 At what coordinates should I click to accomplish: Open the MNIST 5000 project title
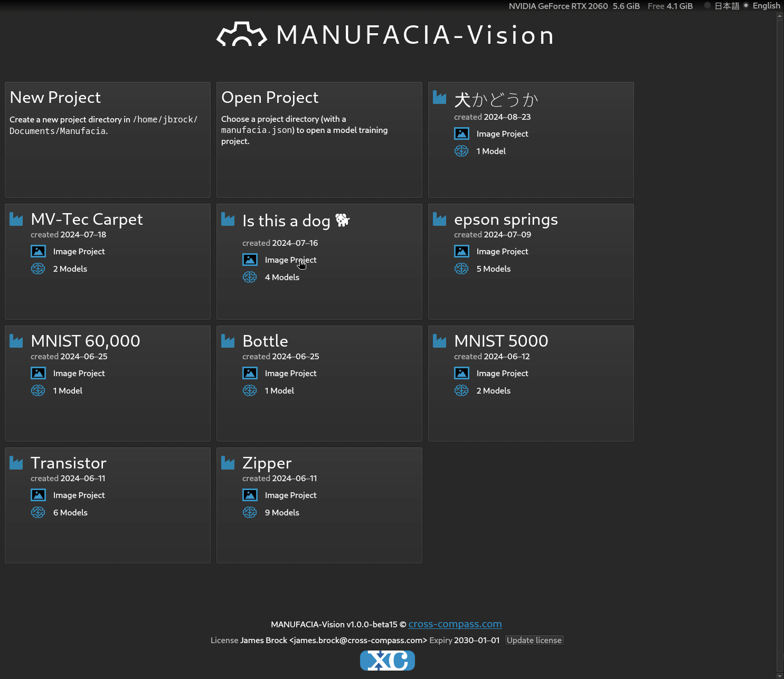point(501,341)
